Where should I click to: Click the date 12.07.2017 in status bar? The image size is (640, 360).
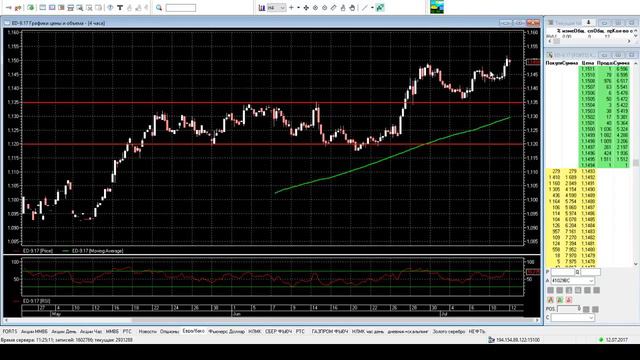tap(617, 340)
